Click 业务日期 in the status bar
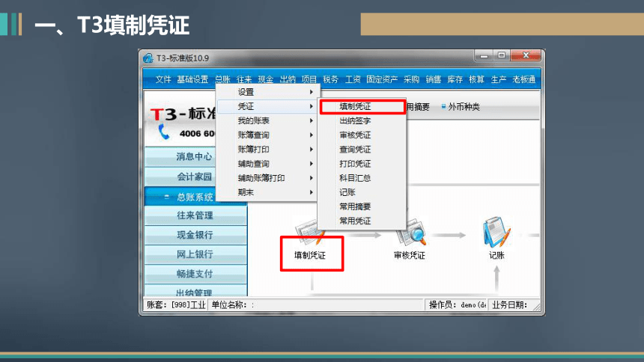Image resolution: width=644 pixels, height=362 pixels. point(510,305)
